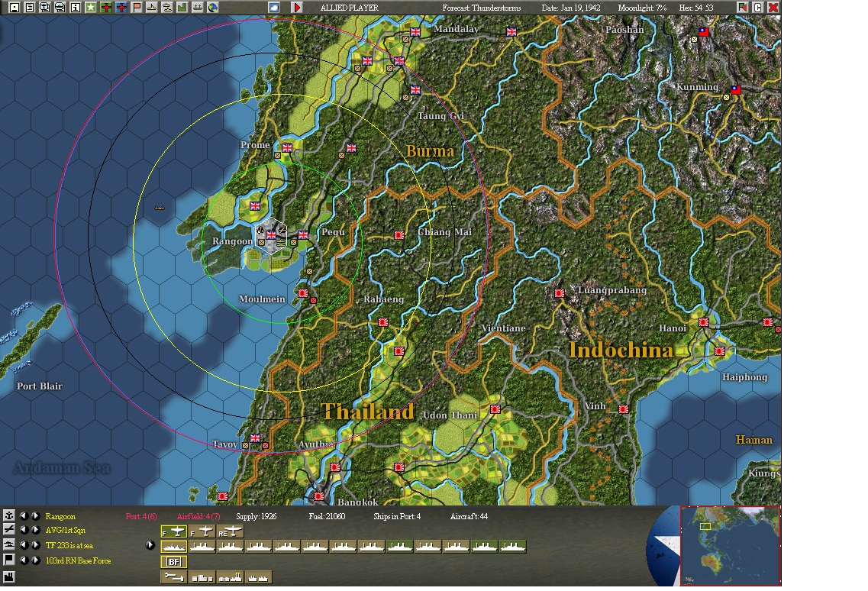The height and width of the screenshot is (591, 868).
Task: Open TF 233 is at sea link
Action: 69,546
